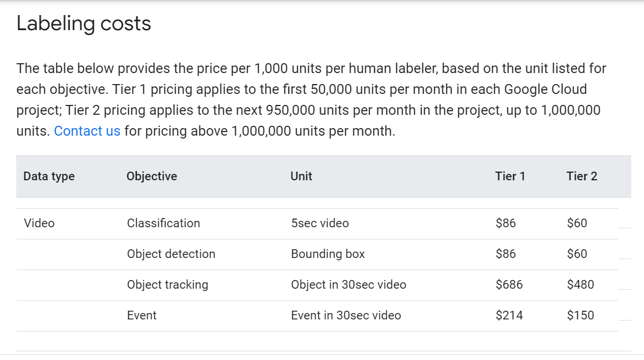Click the Labeling costs heading
This screenshot has width=644, height=360.
83,24
